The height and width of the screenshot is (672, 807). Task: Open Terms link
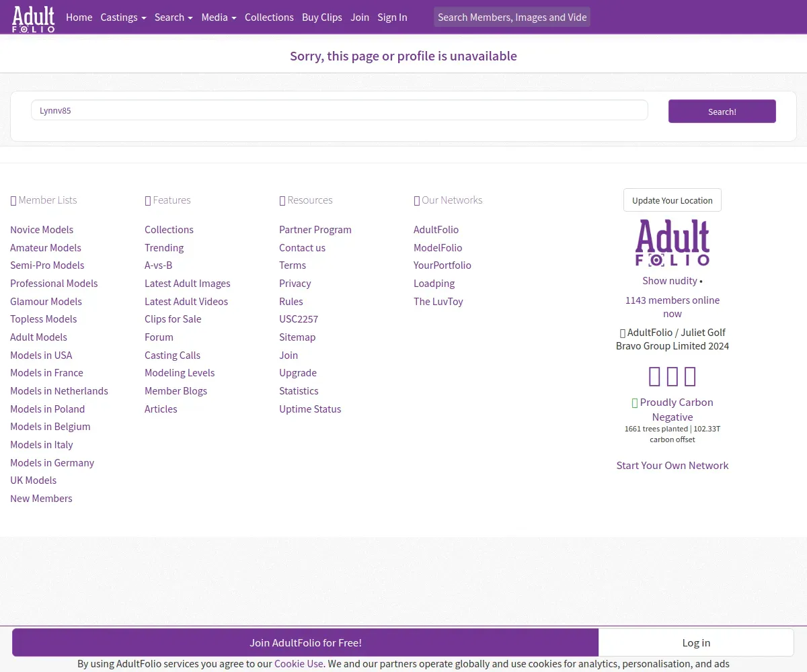(x=293, y=265)
